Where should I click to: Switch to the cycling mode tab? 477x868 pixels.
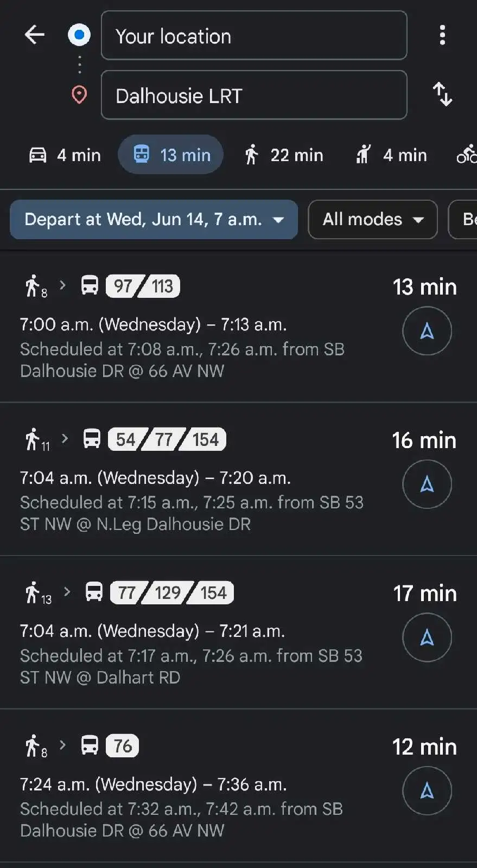(466, 155)
